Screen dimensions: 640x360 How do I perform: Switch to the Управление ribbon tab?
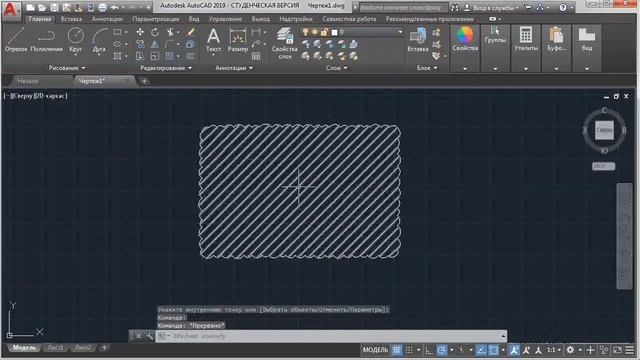225,19
